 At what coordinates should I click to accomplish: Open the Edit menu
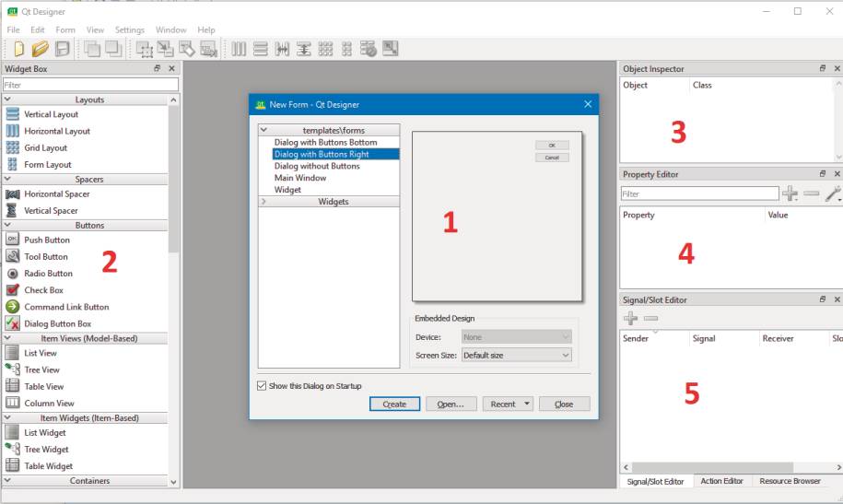[38, 29]
